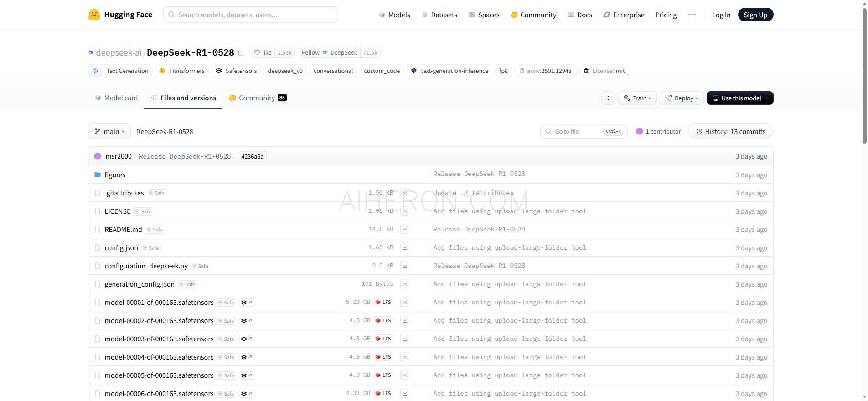Open Datasets in top navigation
Viewport: 868px width, 401px height.
pyautogui.click(x=439, y=15)
